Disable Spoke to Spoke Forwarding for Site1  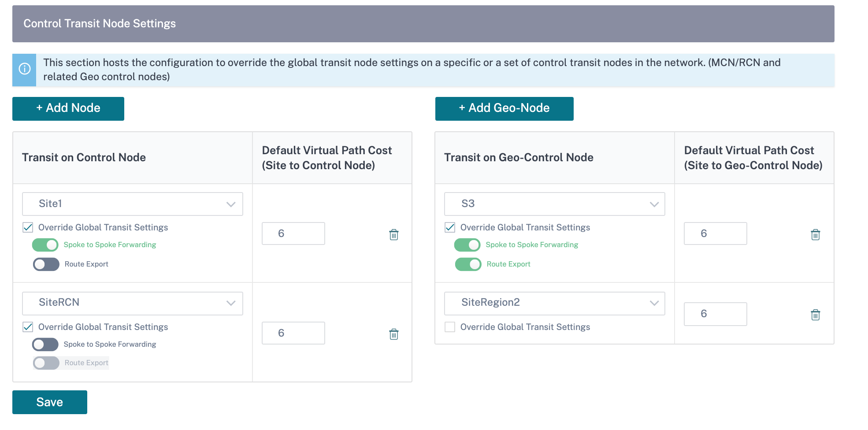pos(45,245)
